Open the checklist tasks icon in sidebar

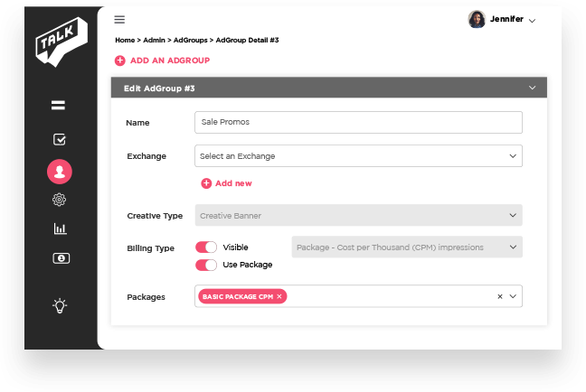tap(60, 140)
